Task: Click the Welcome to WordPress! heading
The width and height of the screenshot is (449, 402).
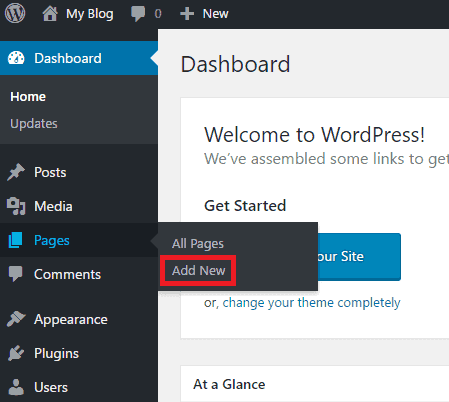Action: pyautogui.click(x=314, y=135)
